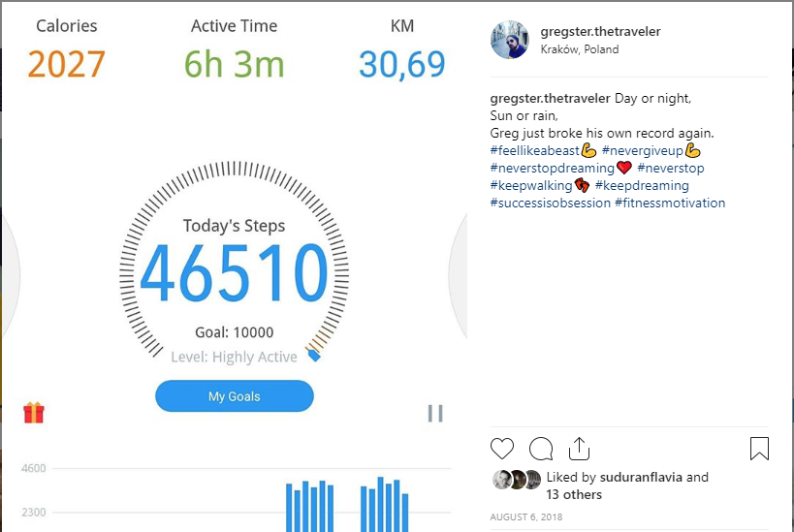This screenshot has width=794, height=532.
Task: Open the #successisobsession hashtag
Action: point(551,203)
